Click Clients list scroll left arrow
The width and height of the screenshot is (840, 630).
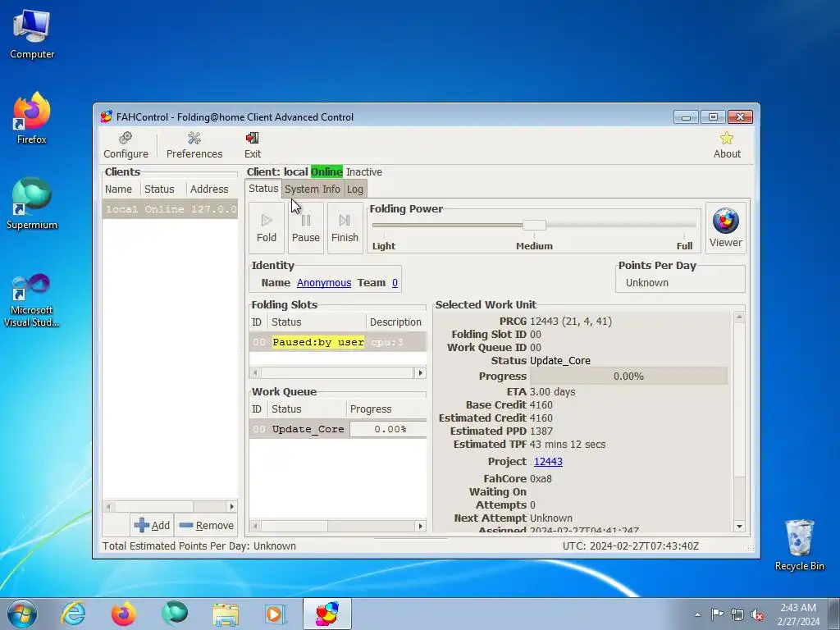point(108,506)
